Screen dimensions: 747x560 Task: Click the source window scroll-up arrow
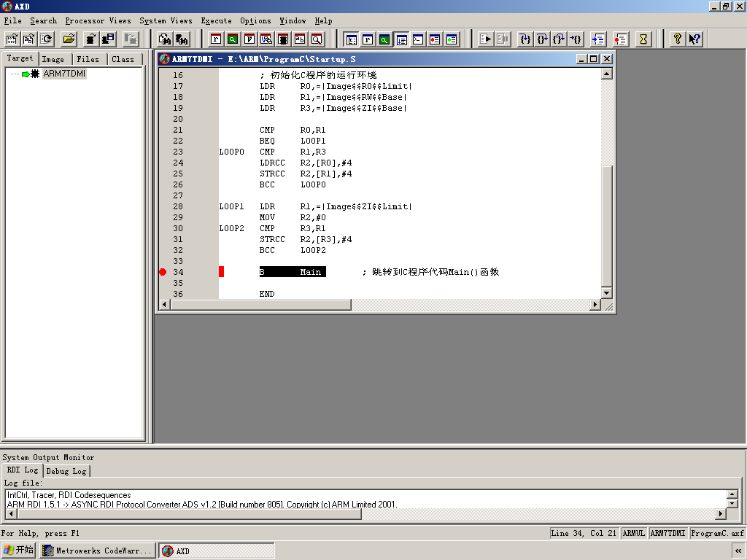606,74
